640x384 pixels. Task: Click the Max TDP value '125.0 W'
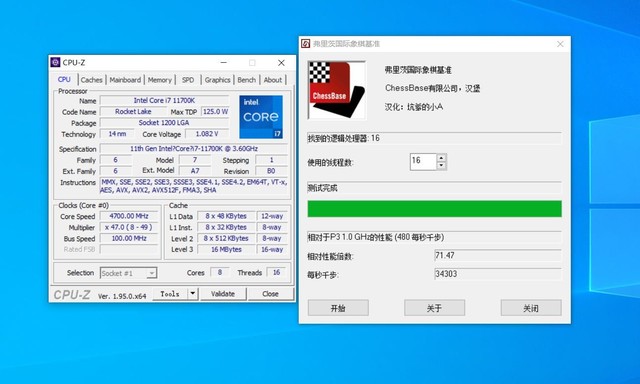215,111
